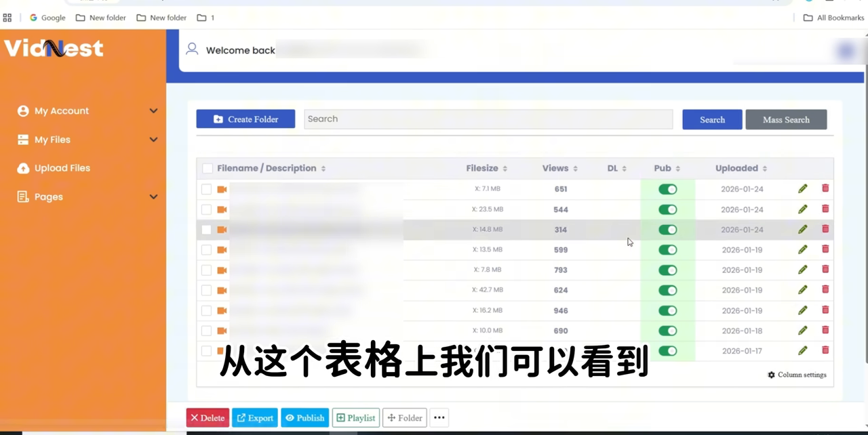Click the video camera icon on 7.1 MB row
Image resolution: width=868 pixels, height=435 pixels.
(x=222, y=189)
